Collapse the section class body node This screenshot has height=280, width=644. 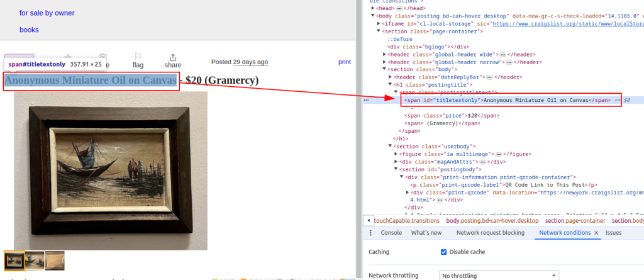pyautogui.click(x=384, y=70)
